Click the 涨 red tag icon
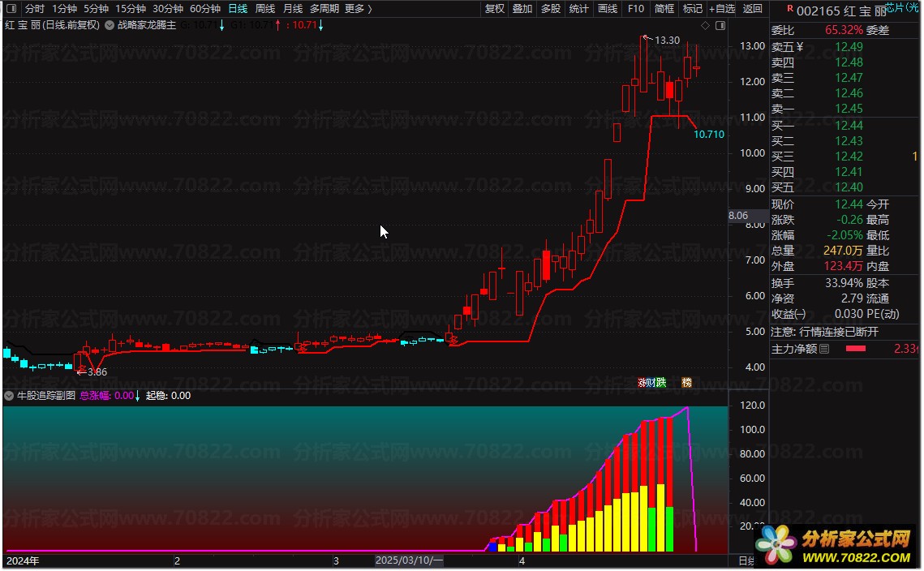Image resolution: width=924 pixels, height=571 pixels. click(643, 383)
